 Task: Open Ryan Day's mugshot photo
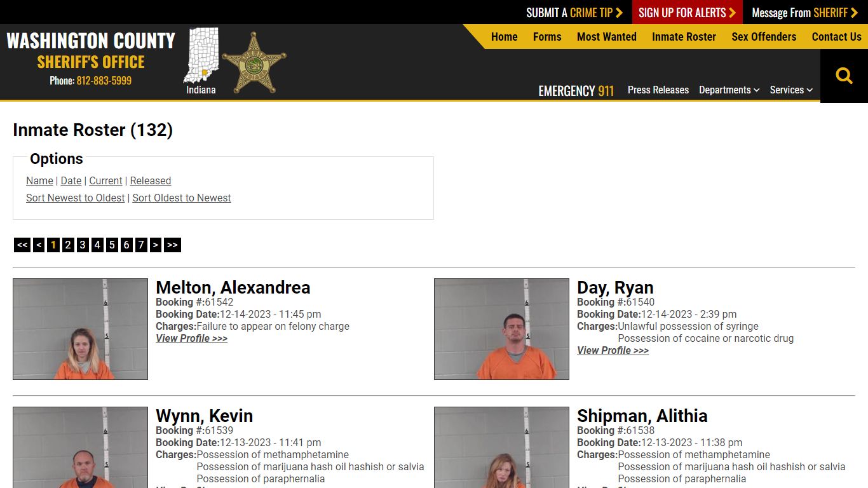(x=501, y=329)
